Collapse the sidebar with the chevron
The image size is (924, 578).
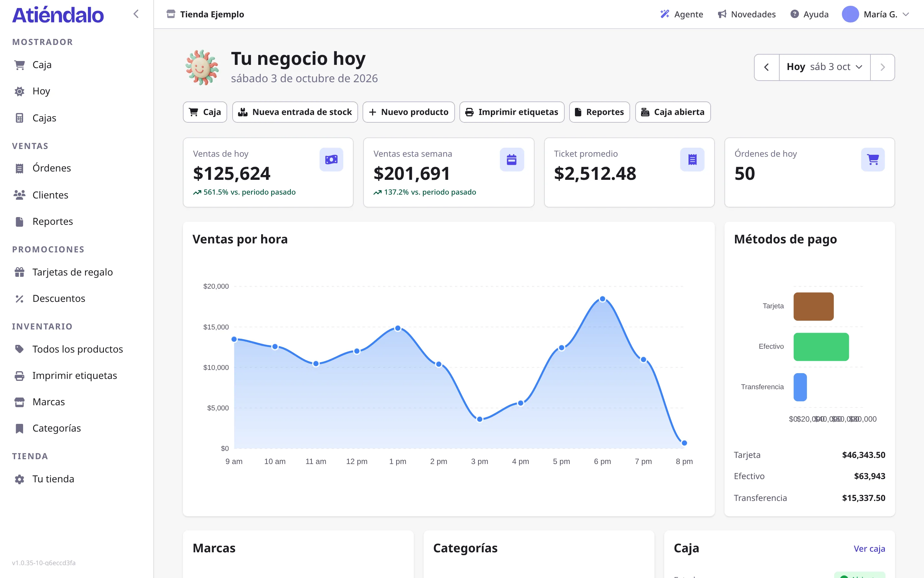click(136, 14)
